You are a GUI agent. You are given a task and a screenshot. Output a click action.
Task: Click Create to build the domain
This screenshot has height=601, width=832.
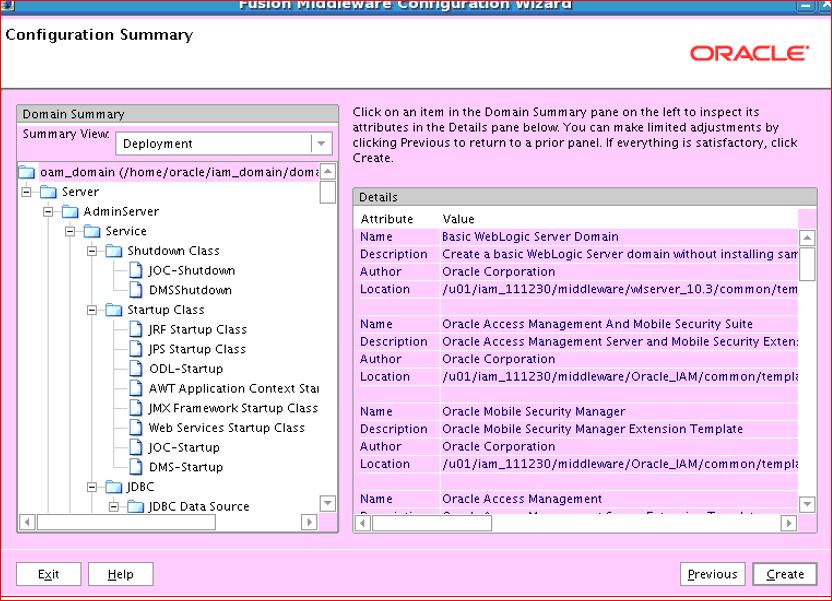click(785, 574)
